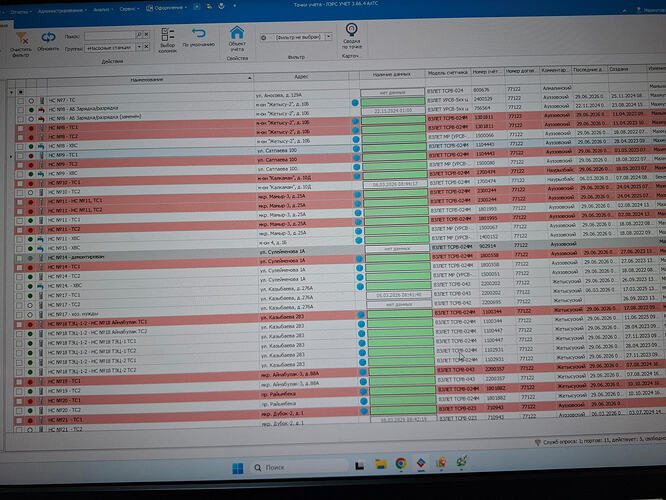Image resolution: width=666 pixels, height=500 pixels.
Task: Open Сводка по точке report icon
Action: point(351,30)
